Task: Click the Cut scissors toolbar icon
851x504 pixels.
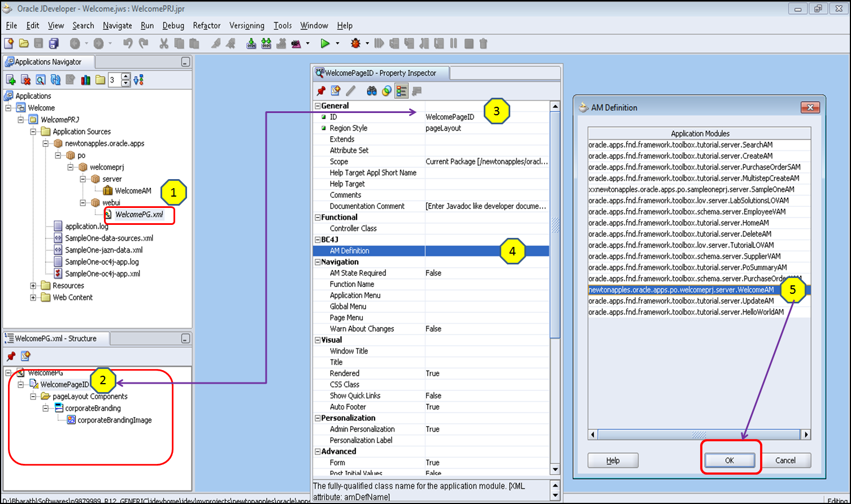Action: (x=164, y=44)
